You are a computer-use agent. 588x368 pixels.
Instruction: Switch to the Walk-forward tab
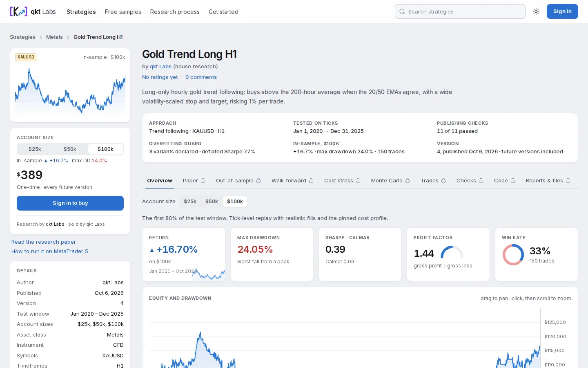292,180
